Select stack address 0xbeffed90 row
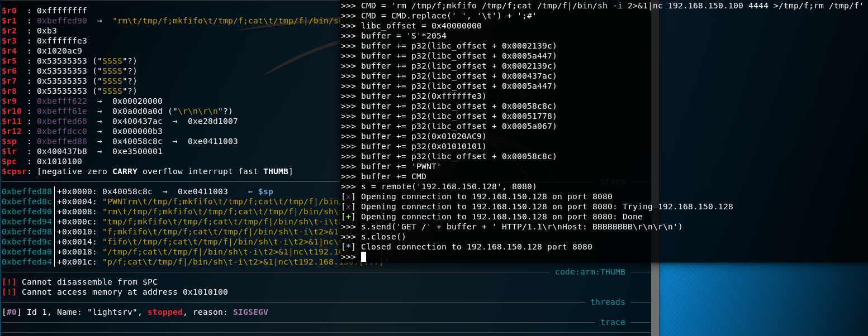The height and width of the screenshot is (336, 868). tap(170, 212)
